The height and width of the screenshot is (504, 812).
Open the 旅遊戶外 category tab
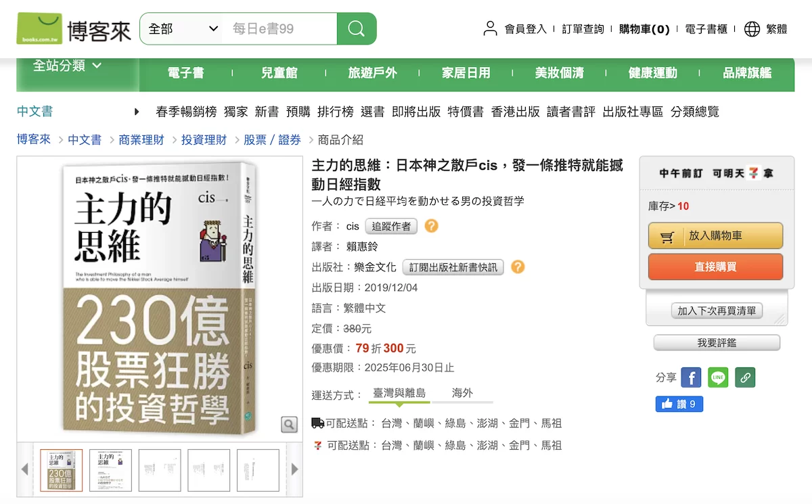(x=372, y=72)
